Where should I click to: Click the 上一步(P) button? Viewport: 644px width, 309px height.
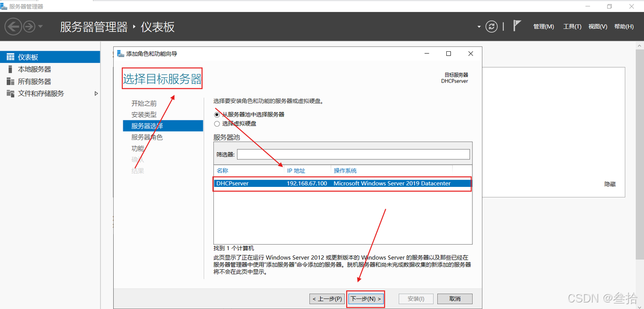click(x=327, y=299)
